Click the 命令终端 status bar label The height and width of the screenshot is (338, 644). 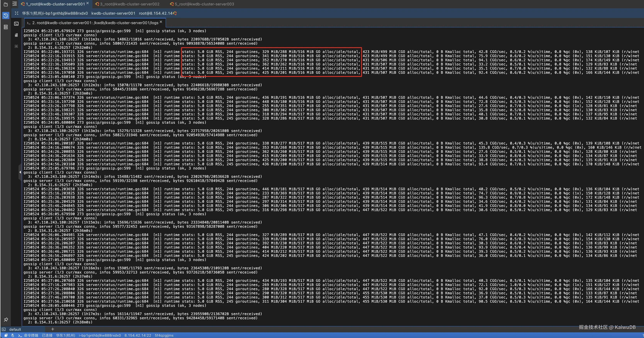point(31,335)
